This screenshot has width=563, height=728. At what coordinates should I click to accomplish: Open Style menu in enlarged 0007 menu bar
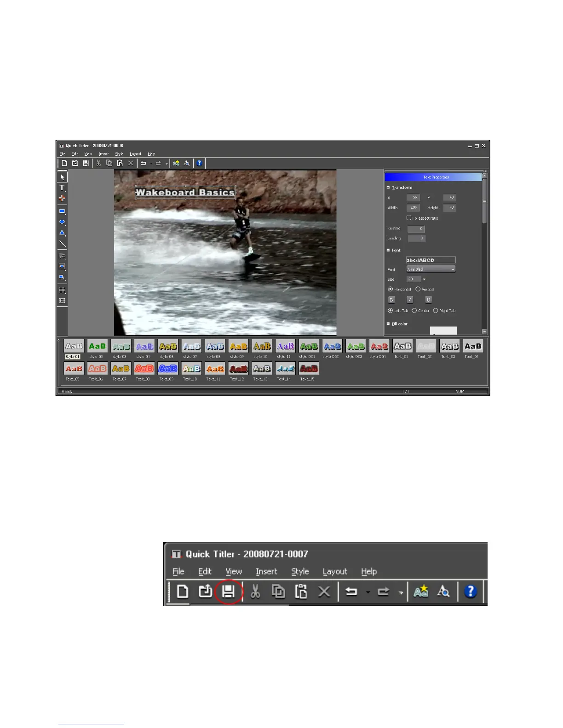pos(300,571)
